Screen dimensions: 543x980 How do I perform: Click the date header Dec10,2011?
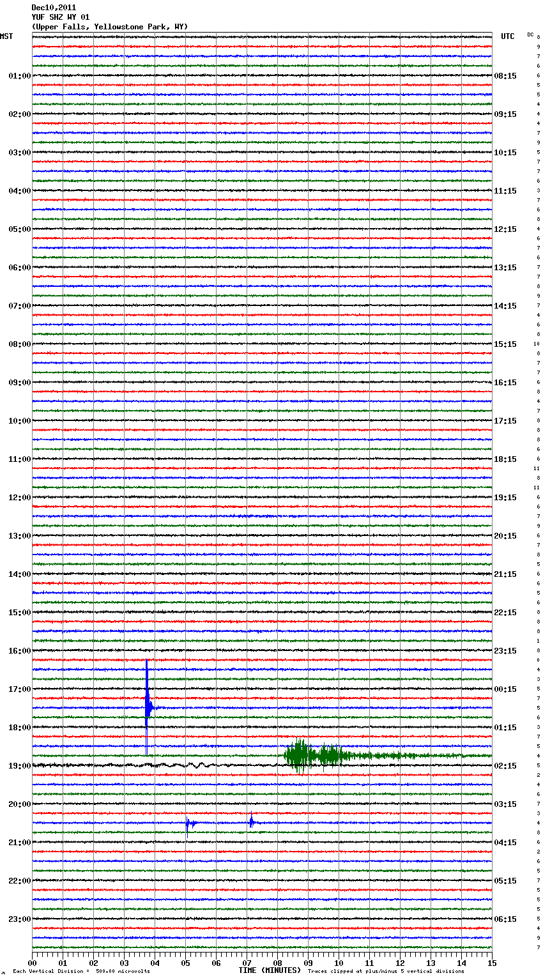[x=54, y=8]
